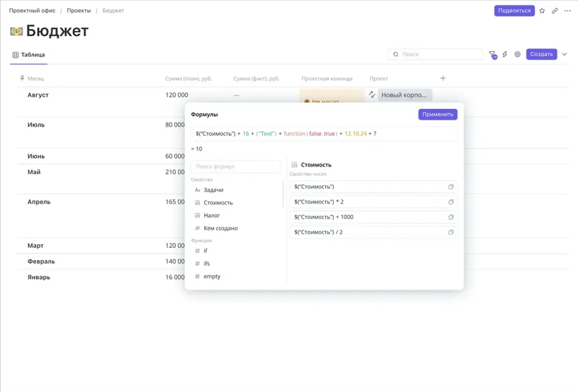578x392 pixels.
Task: Click the star favorite icon
Action: (x=542, y=11)
